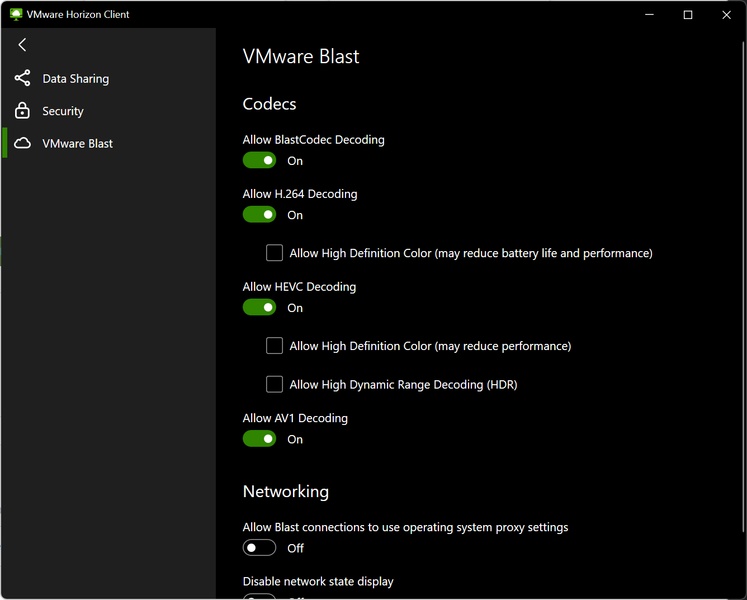Click the VMware Blast cloud icon
This screenshot has height=600, width=747.
pyautogui.click(x=22, y=143)
